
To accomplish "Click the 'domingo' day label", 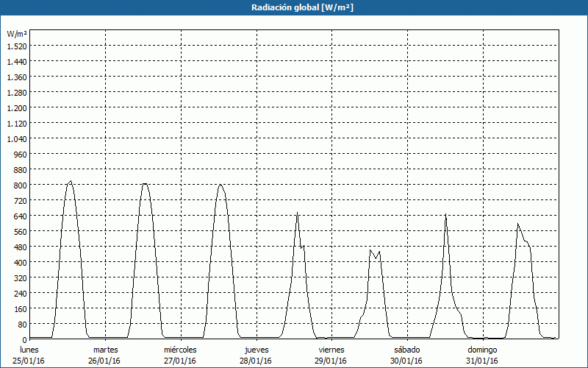I will tap(482, 350).
